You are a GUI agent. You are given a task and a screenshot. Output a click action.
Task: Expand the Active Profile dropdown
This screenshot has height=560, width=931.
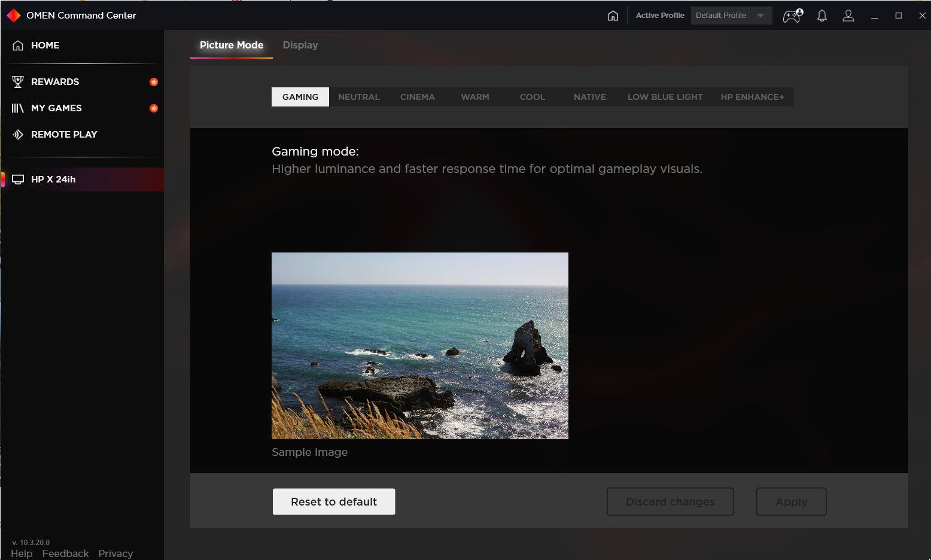[x=731, y=16]
